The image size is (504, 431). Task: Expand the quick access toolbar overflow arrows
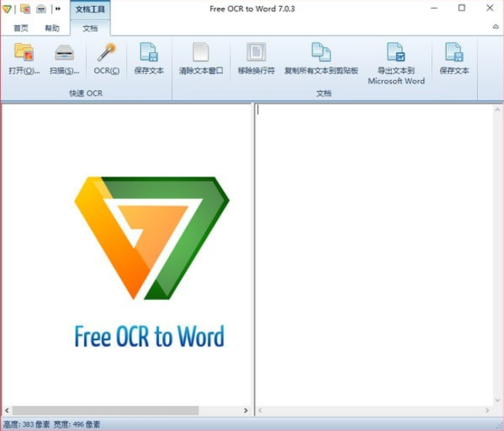pyautogui.click(x=58, y=9)
